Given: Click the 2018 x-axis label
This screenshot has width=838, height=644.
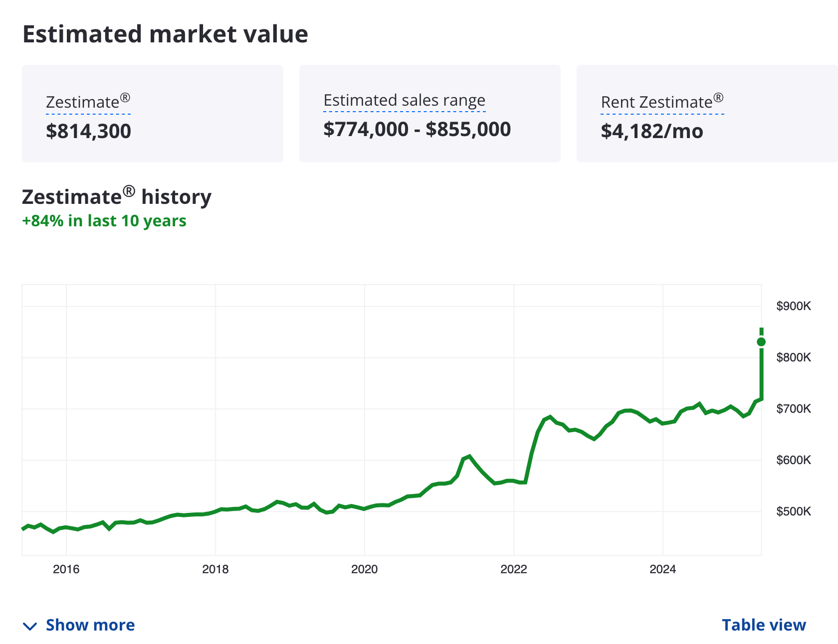Looking at the screenshot, I should [215, 569].
